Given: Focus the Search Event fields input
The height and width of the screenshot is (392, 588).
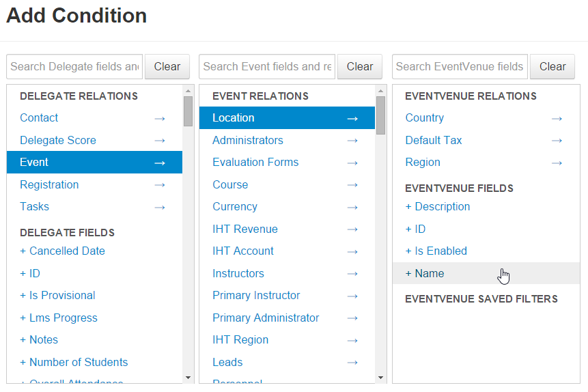Looking at the screenshot, I should click(x=267, y=66).
